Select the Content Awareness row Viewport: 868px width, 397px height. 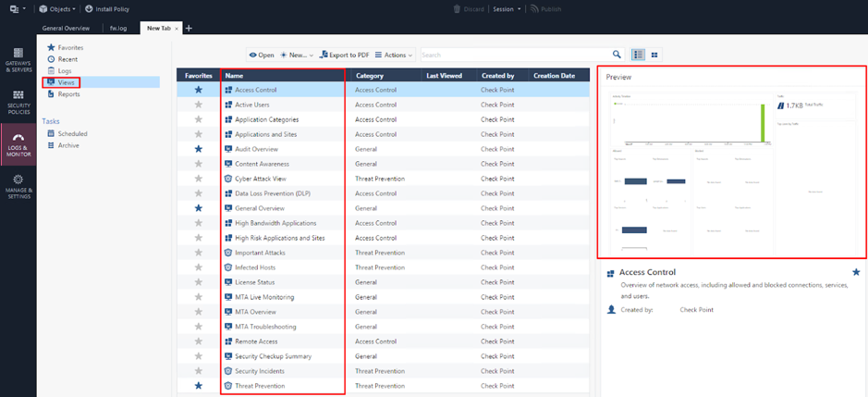[x=383, y=164]
